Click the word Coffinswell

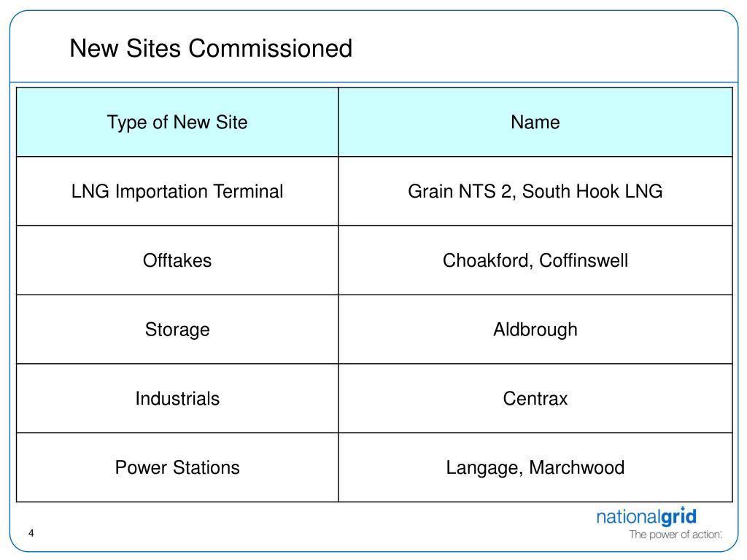point(584,260)
